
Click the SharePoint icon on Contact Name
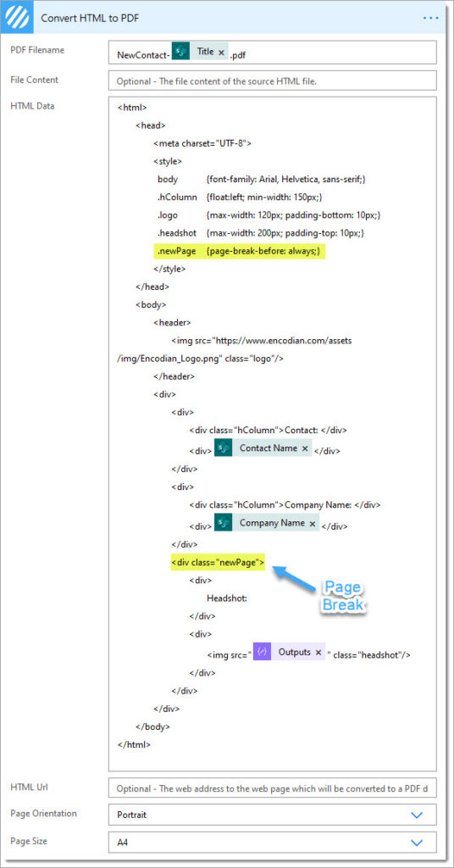coord(224,448)
